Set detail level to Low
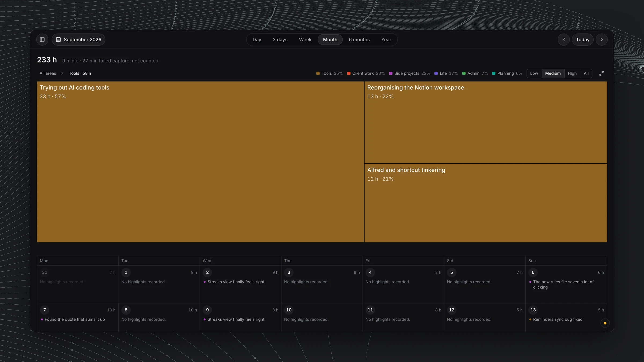The height and width of the screenshot is (362, 644). tap(534, 73)
